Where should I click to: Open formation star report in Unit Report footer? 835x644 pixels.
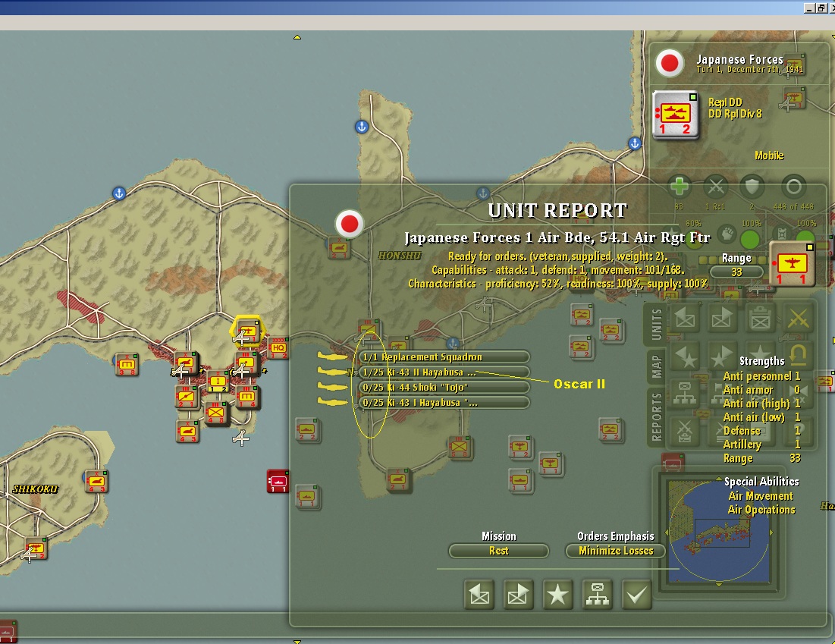(557, 595)
